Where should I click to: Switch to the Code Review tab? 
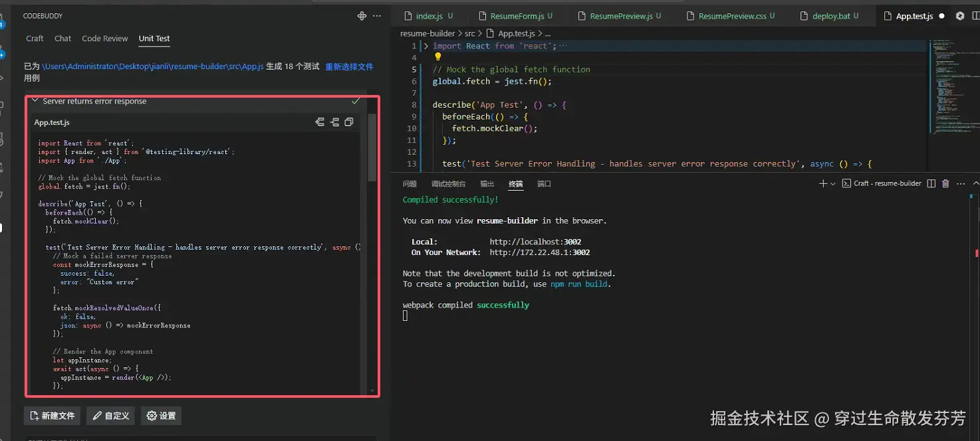pyautogui.click(x=104, y=39)
